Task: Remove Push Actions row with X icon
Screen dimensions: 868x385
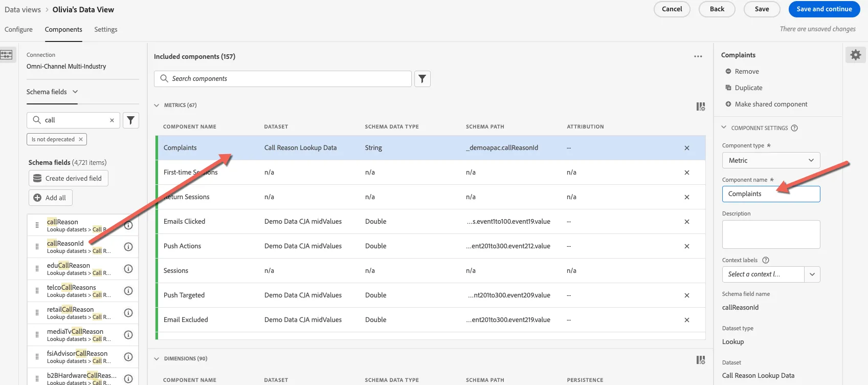Action: 687,246
